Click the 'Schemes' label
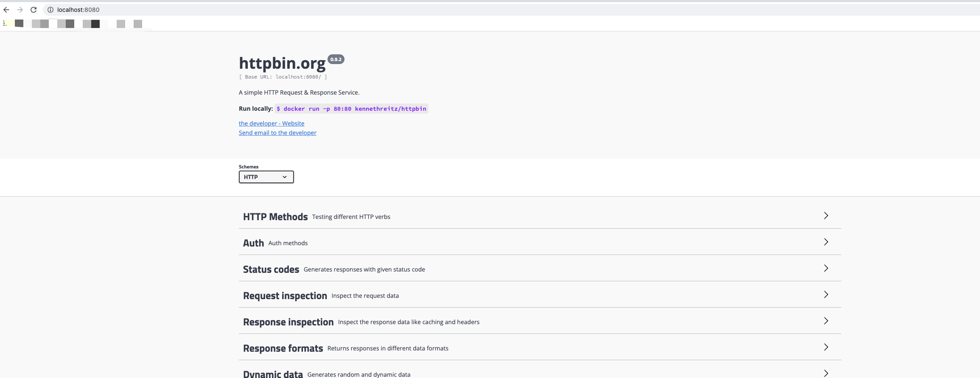980x378 pixels. (x=249, y=167)
